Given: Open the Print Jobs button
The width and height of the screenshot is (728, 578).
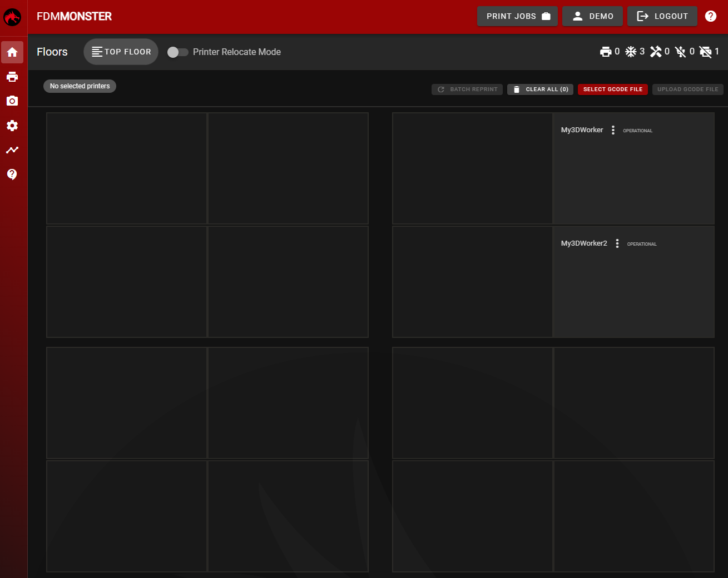Looking at the screenshot, I should [x=517, y=16].
